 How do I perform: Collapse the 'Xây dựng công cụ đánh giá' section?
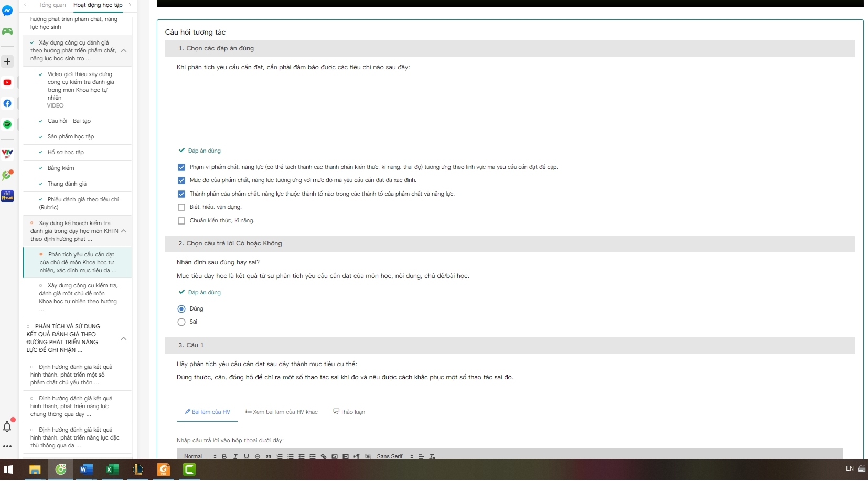pyautogui.click(x=124, y=51)
